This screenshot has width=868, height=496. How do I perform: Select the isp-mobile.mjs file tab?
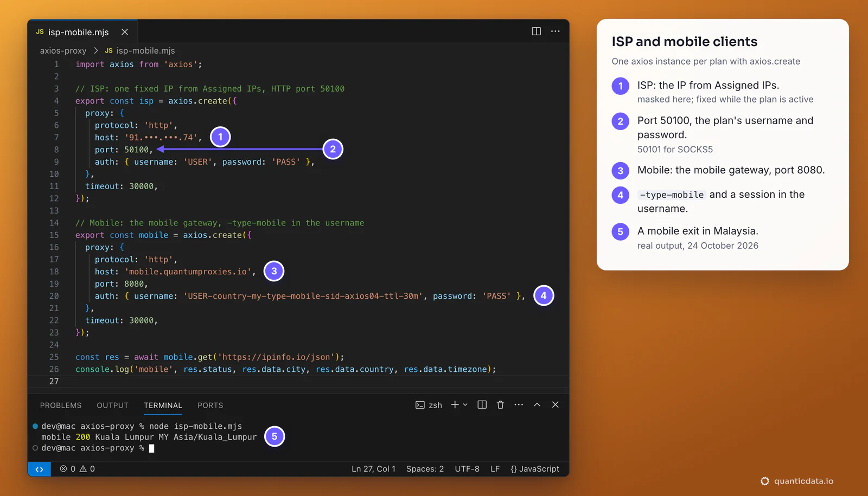coord(83,31)
